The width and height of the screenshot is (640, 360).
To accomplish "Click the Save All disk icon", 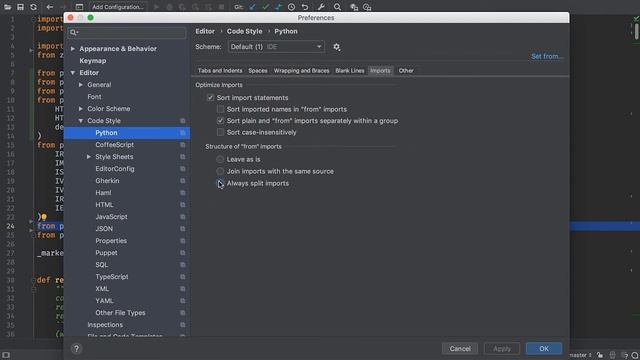I will click(20, 7).
